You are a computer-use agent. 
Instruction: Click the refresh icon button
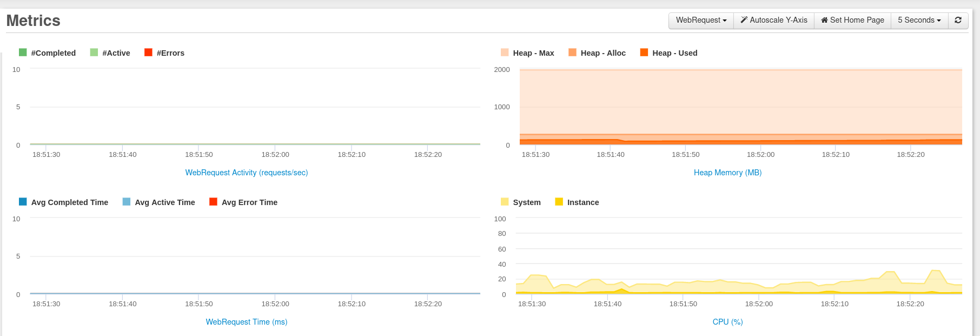click(958, 20)
